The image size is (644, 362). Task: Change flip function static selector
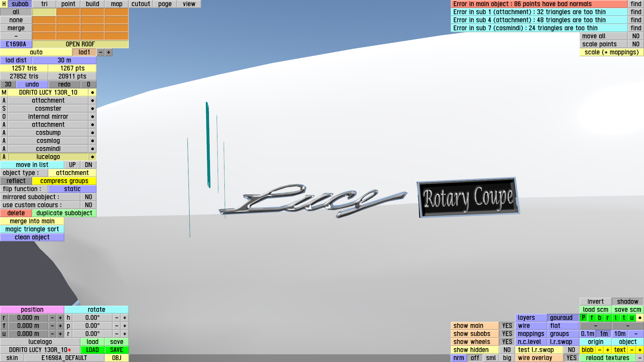pyautogui.click(x=72, y=189)
